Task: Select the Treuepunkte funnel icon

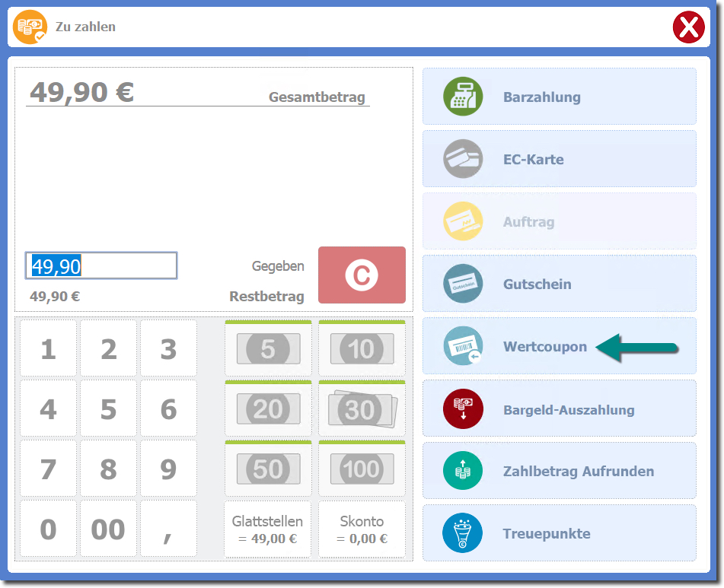Action: coord(463,533)
